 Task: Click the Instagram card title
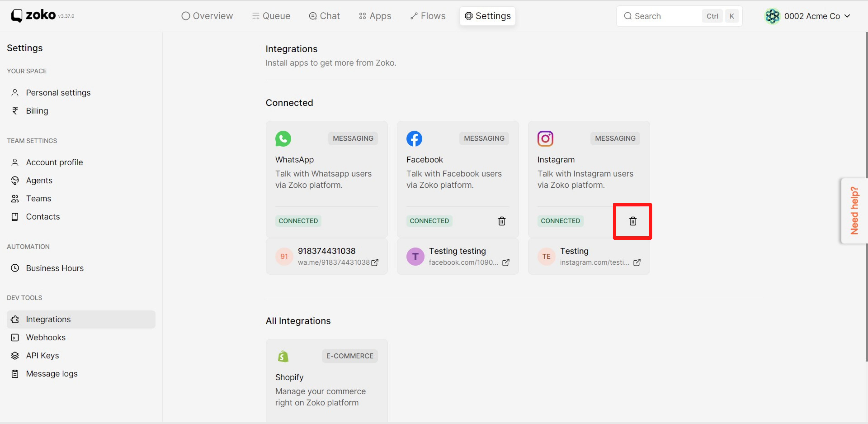[x=556, y=159]
